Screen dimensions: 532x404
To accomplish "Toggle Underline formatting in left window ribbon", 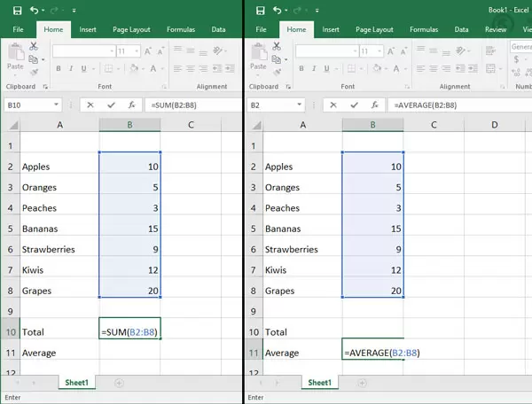I will [x=83, y=68].
